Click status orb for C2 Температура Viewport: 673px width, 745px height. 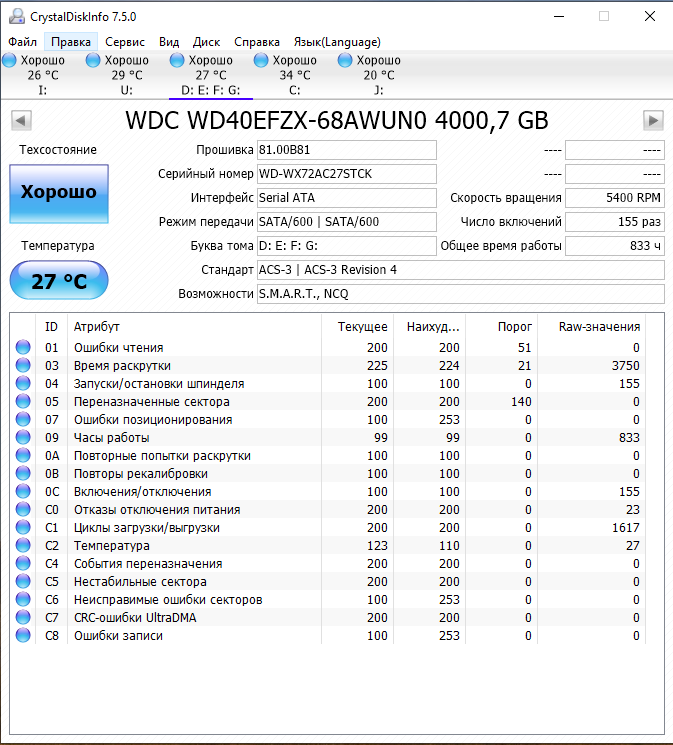point(23,545)
